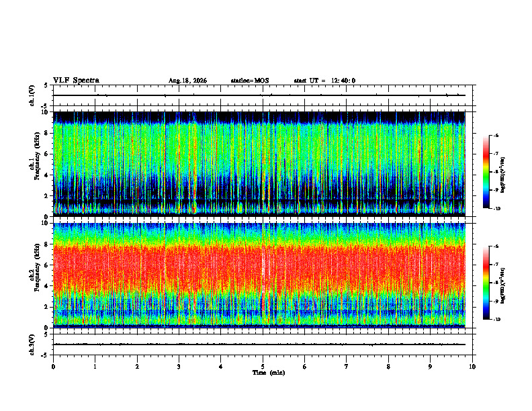
Task: Click the time axis tick label "8"
Action: coord(388,367)
